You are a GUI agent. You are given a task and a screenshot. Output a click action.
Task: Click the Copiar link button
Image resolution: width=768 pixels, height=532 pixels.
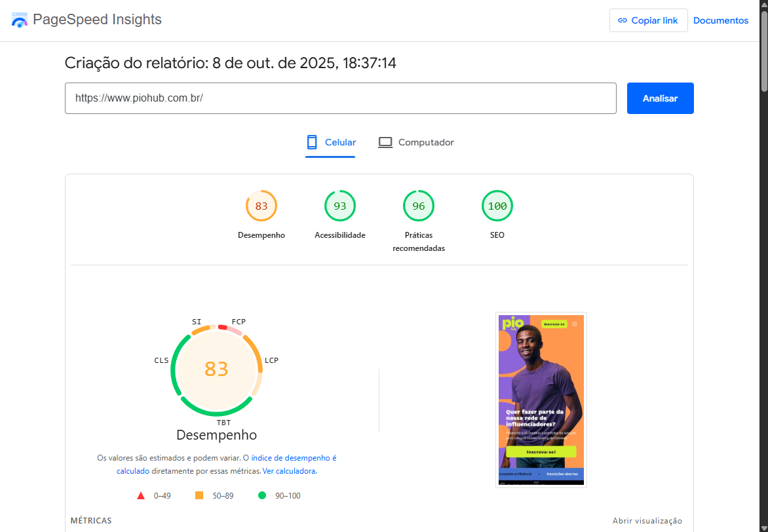point(648,20)
